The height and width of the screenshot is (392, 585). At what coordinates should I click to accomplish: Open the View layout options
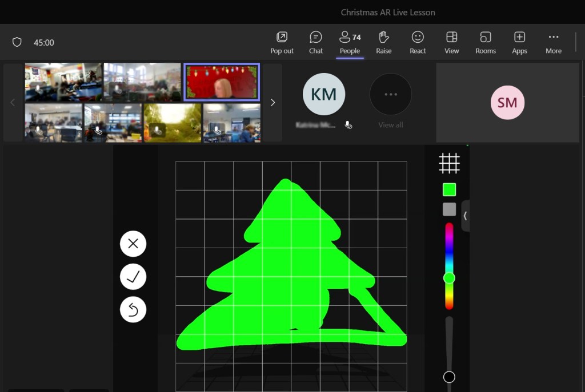[451, 38]
